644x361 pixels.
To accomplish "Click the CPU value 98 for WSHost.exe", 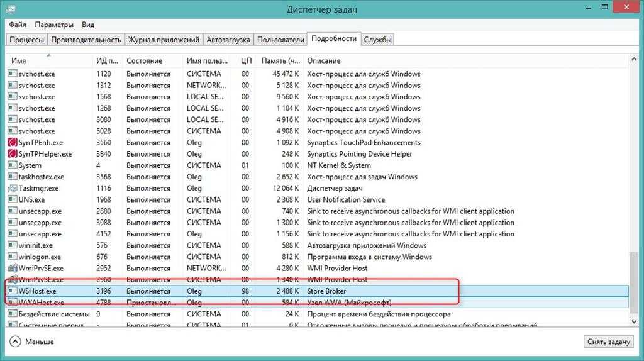I will coord(245,291).
